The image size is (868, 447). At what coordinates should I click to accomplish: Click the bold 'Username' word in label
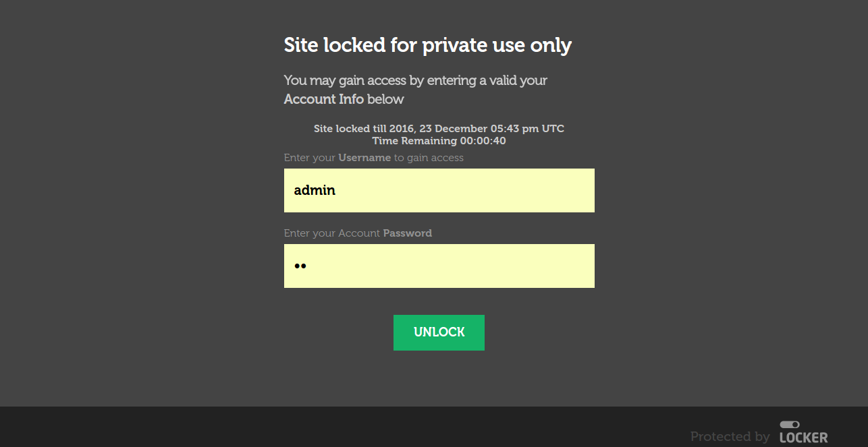[x=364, y=158]
